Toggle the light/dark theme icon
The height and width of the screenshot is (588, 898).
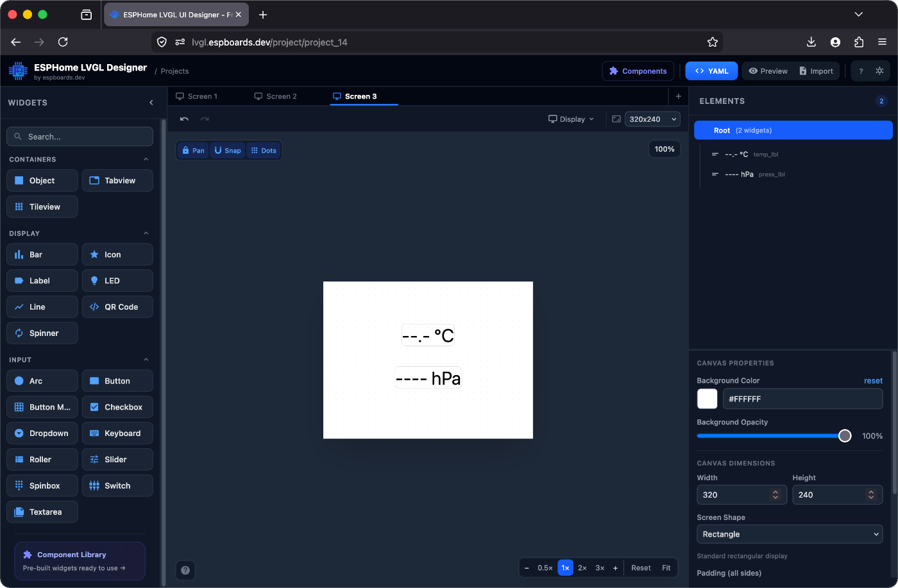pos(880,71)
